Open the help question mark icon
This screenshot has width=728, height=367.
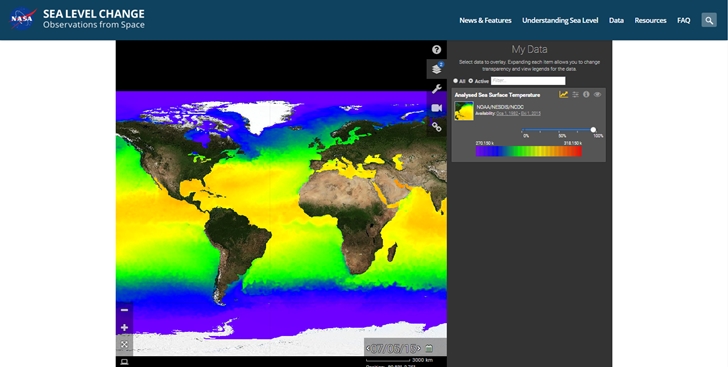(436, 50)
